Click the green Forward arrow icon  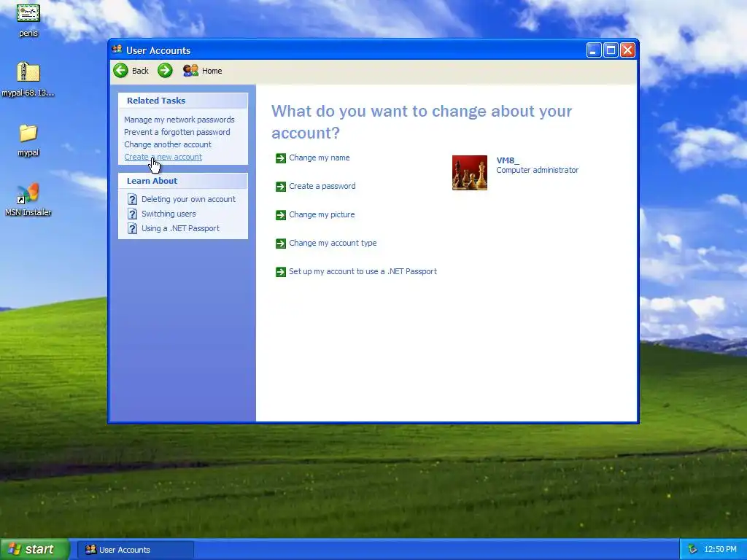(166, 71)
